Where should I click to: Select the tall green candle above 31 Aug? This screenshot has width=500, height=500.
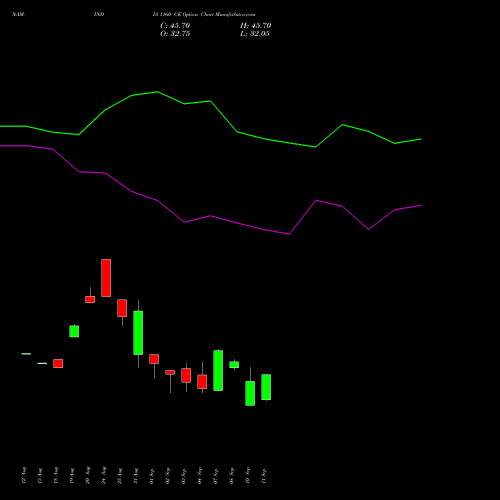click(138, 333)
